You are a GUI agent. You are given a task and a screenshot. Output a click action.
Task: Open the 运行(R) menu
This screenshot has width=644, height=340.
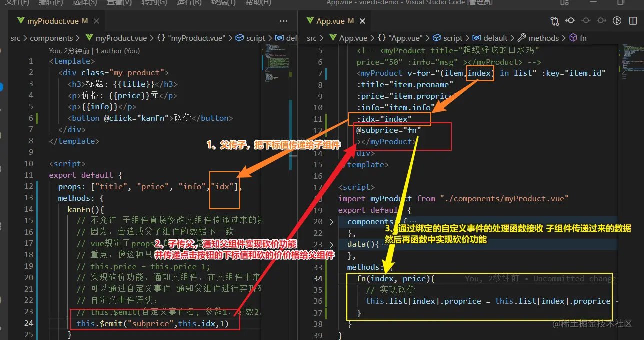click(189, 3)
